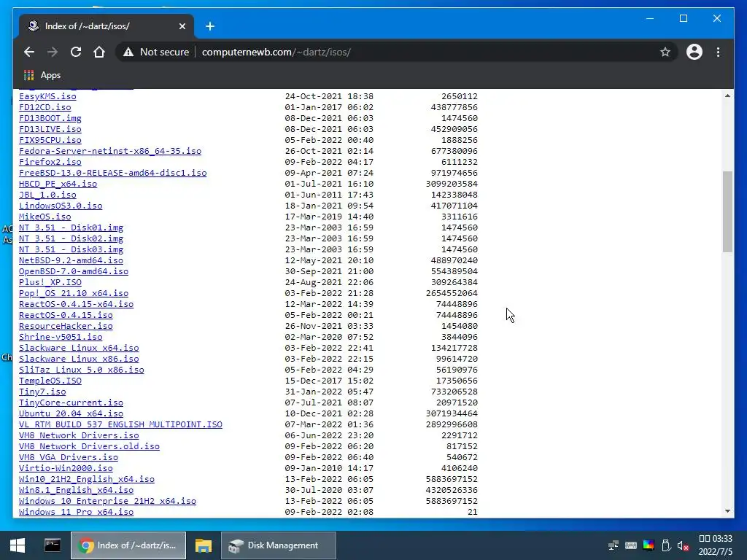The height and width of the screenshot is (560, 747).
Task: Download Win10_21H2_English_x64.iso
Action: [87, 480]
